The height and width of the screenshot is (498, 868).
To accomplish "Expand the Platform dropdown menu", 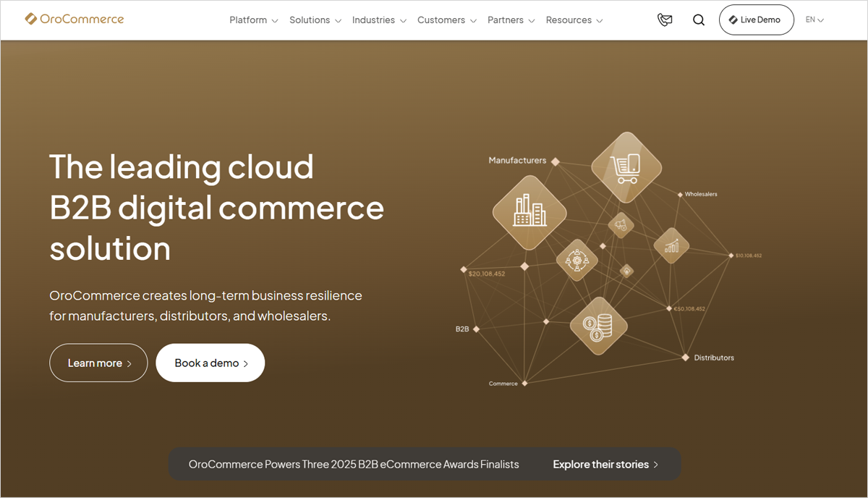I will click(x=253, y=20).
